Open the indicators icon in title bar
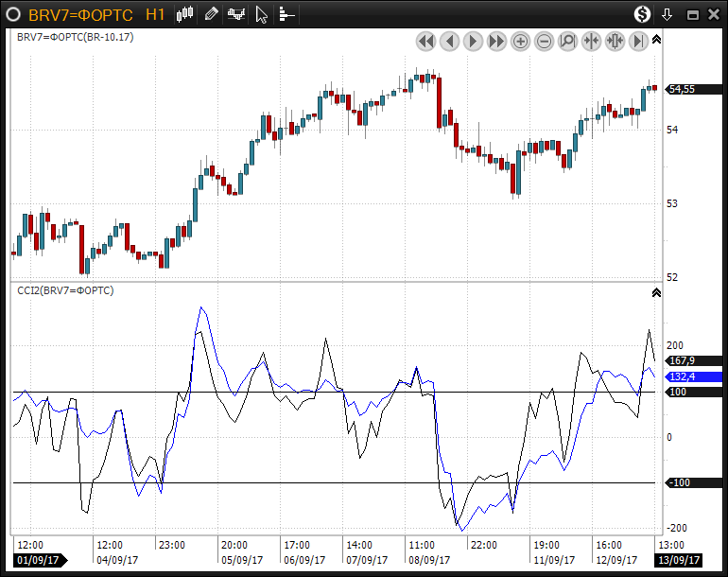This screenshot has width=728, height=577. (236, 14)
